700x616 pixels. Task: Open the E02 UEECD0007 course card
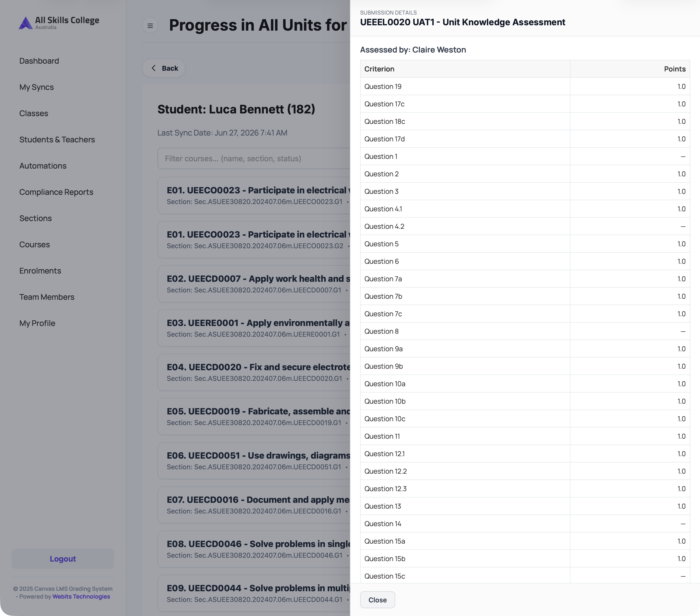(x=254, y=284)
